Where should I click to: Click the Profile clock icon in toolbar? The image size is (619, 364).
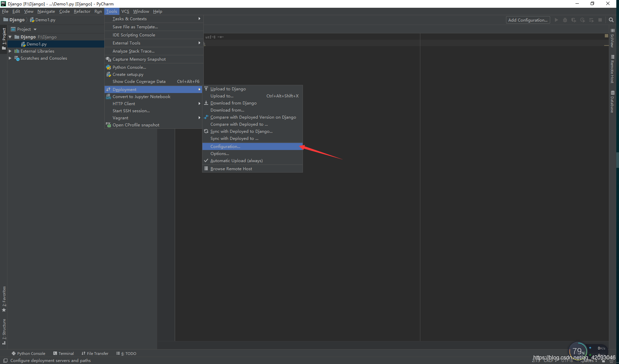583,20
